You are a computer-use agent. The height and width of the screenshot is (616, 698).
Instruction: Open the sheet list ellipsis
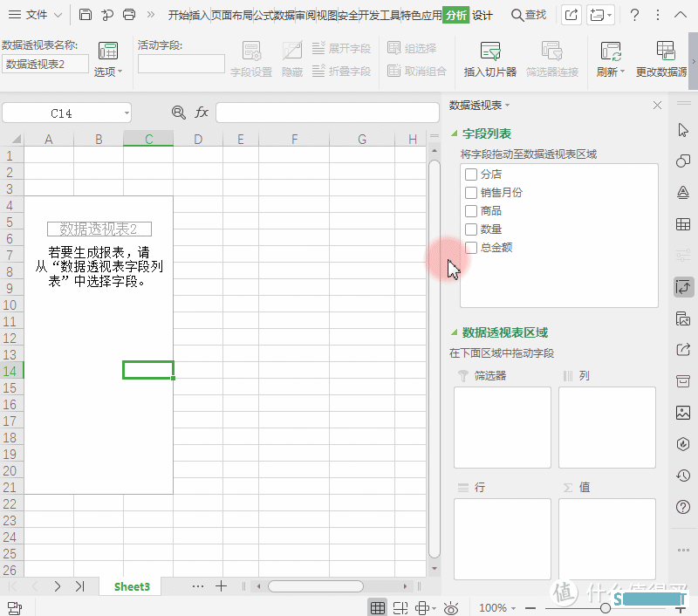[198, 586]
